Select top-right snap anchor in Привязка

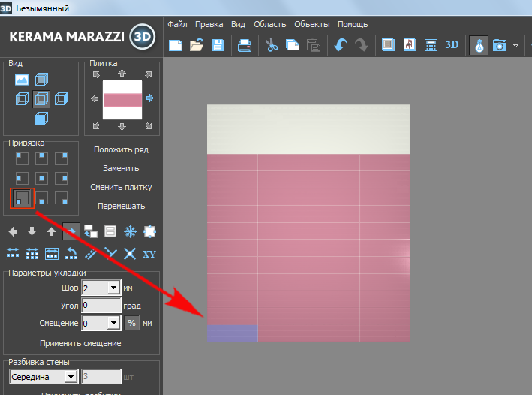click(62, 158)
